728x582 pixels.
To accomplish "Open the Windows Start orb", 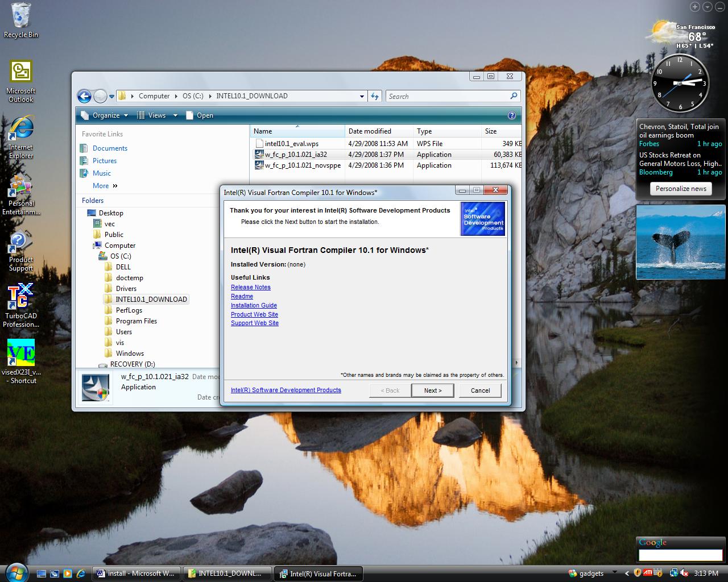I will click(15, 571).
